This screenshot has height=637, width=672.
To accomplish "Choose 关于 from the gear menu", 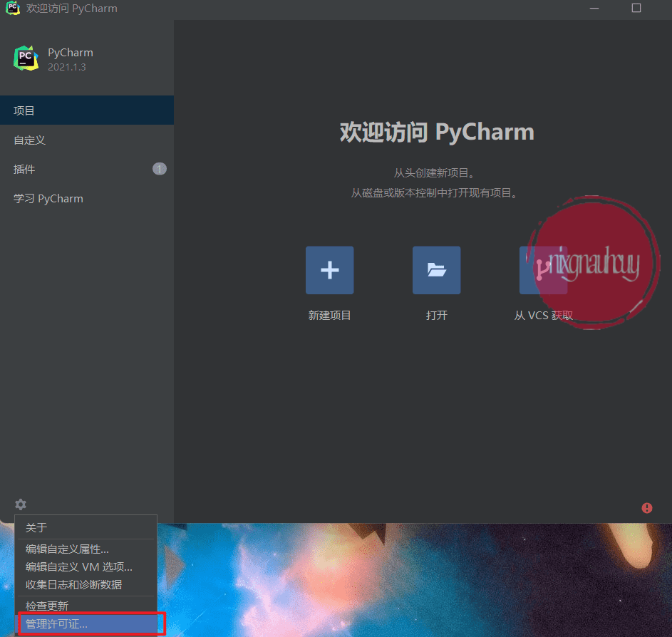I will 86,527.
